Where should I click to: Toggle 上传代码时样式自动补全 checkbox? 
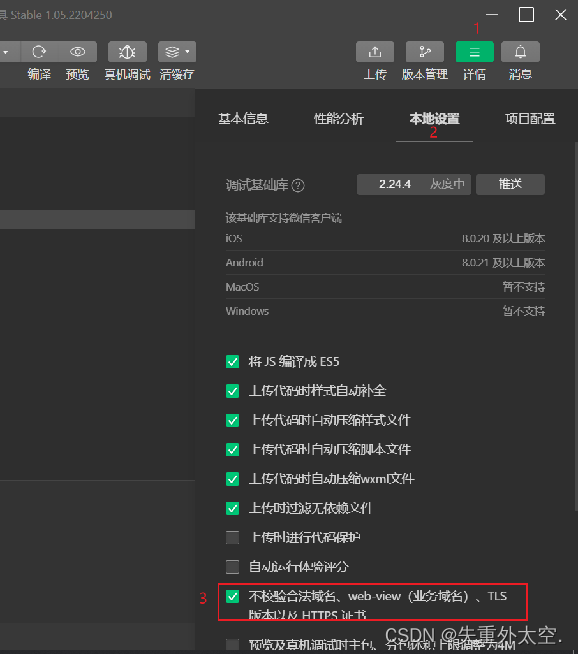pyautogui.click(x=233, y=391)
